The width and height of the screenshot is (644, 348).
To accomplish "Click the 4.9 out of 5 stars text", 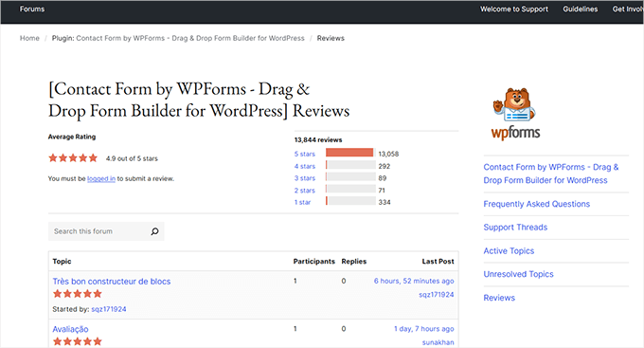I will (x=132, y=158).
